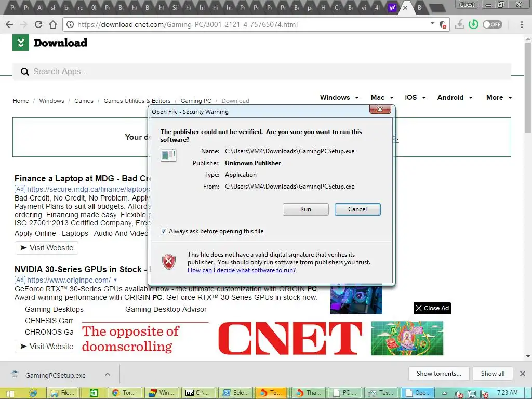532x399 pixels.
Task: Open the 7-Zip taskbar item
Action: pyautogui.click(x=198, y=393)
